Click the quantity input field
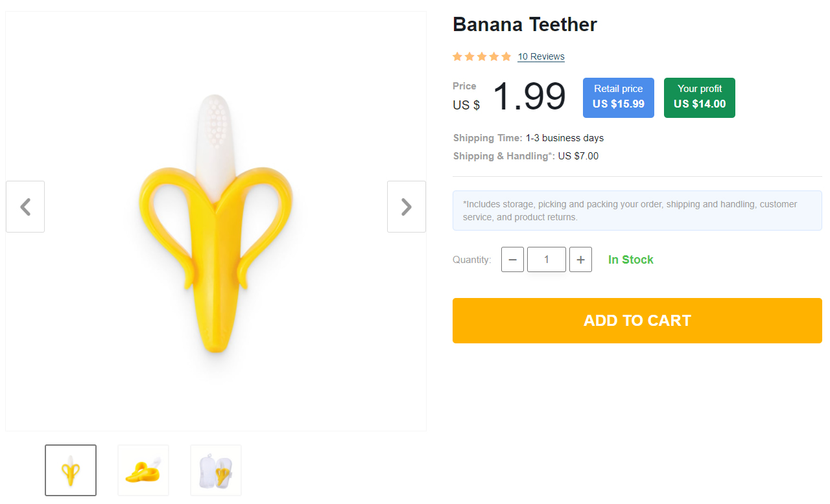This screenshot has width=830, height=504. pyautogui.click(x=546, y=259)
